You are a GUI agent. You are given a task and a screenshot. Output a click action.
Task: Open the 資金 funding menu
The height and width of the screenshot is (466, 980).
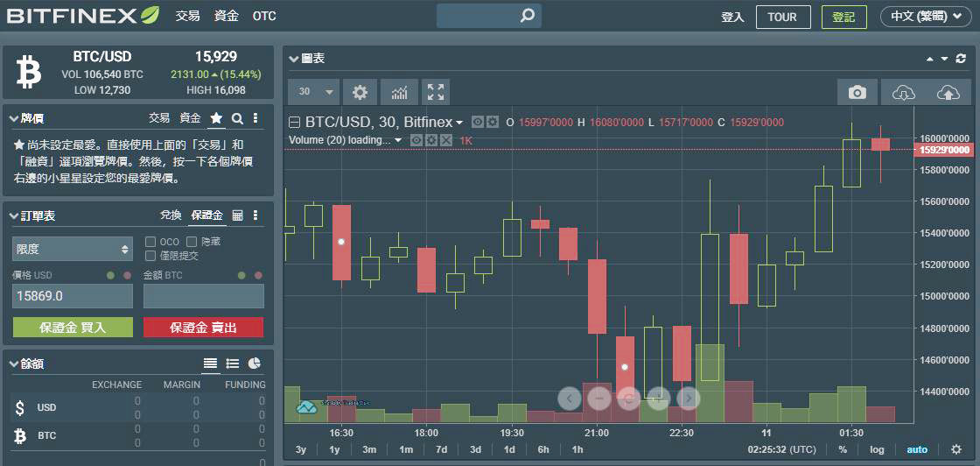[x=226, y=16]
